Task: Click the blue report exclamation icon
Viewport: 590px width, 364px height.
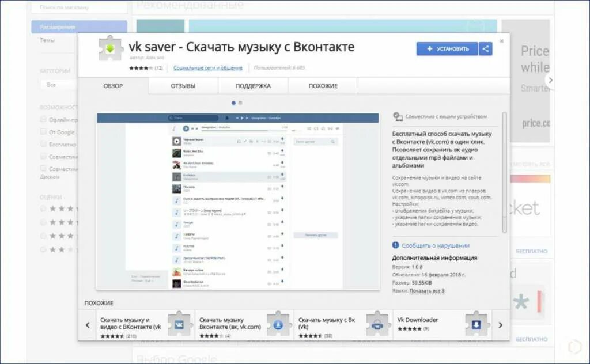Action: (x=395, y=245)
